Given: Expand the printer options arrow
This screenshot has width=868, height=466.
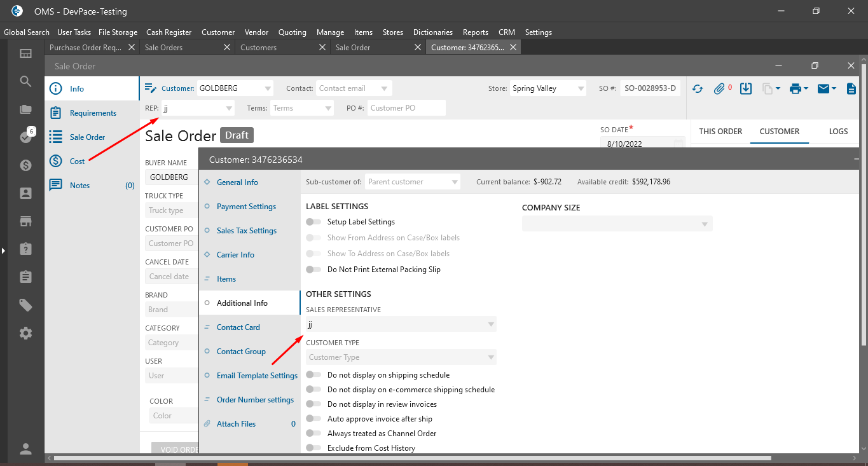Looking at the screenshot, I should tap(806, 89).
